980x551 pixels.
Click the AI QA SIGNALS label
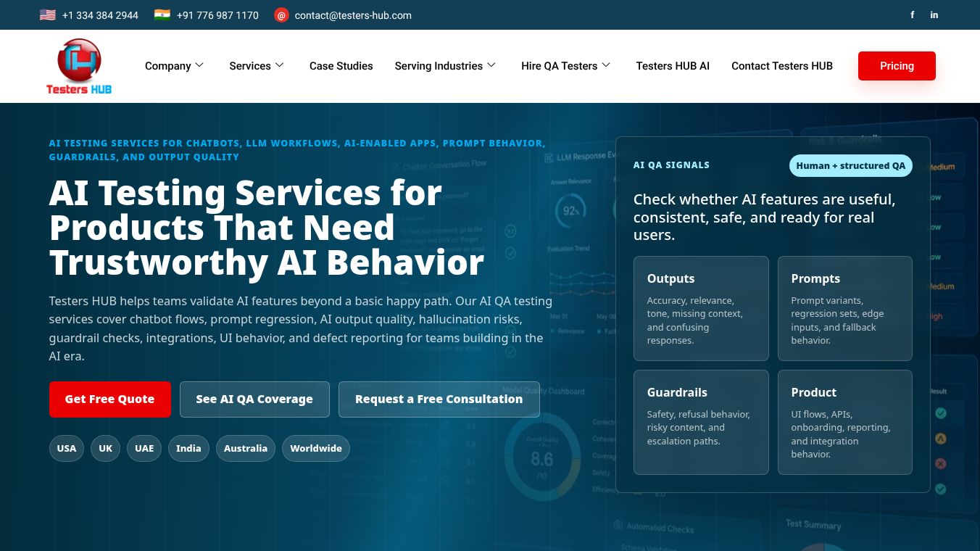[671, 165]
